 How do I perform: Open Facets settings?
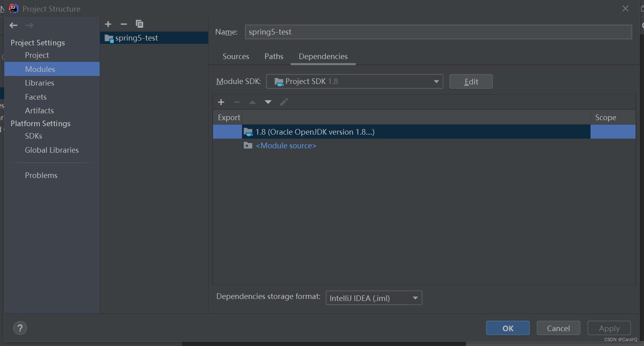click(36, 97)
